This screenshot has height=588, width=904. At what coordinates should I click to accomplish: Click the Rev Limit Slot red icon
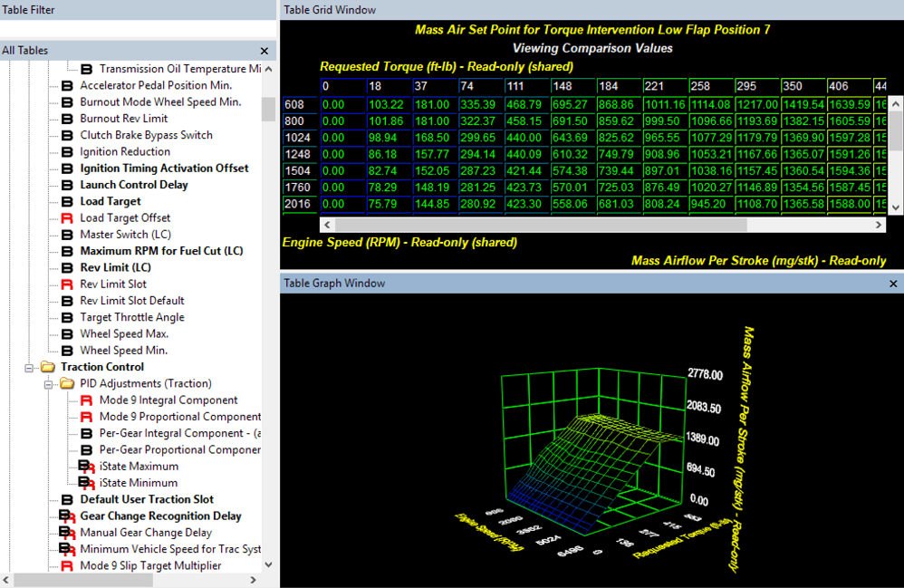pos(67,284)
